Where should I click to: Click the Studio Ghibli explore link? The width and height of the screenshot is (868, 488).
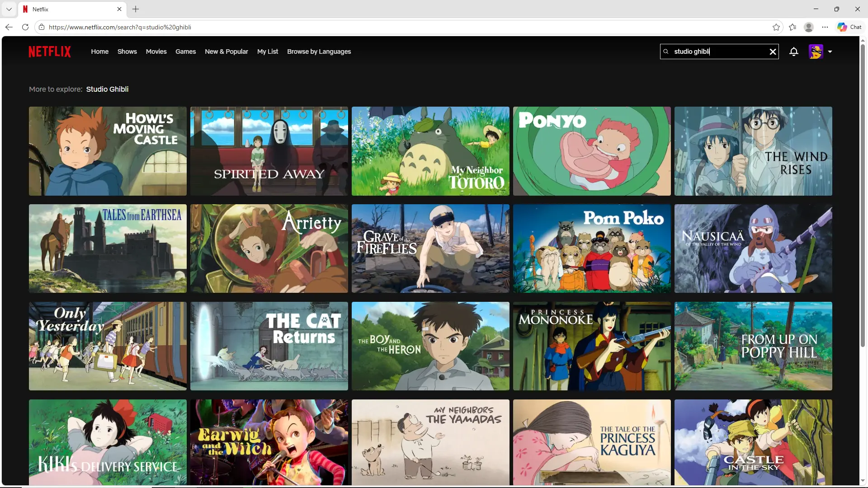[x=108, y=89]
